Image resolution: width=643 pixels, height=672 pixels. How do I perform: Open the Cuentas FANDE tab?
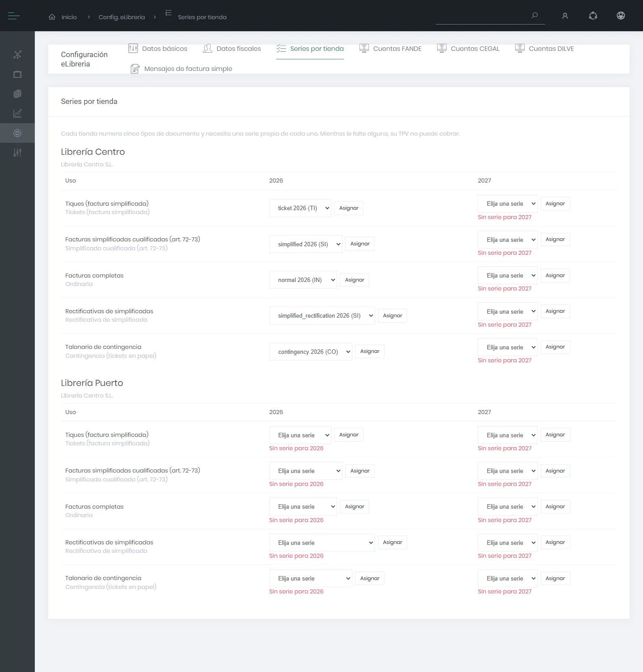pos(390,49)
